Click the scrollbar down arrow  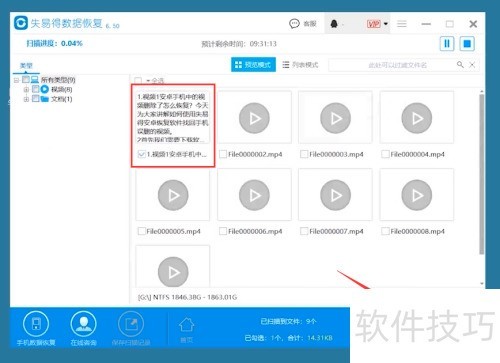(482, 284)
